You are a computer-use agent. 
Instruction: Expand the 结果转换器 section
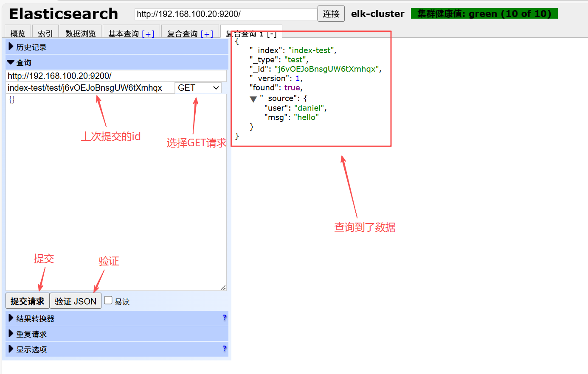tap(117, 318)
